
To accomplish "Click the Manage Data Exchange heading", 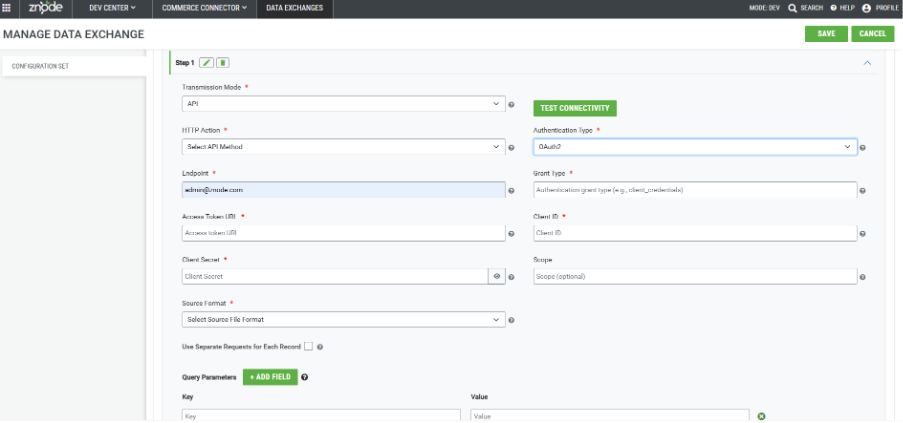I will click(73, 35).
